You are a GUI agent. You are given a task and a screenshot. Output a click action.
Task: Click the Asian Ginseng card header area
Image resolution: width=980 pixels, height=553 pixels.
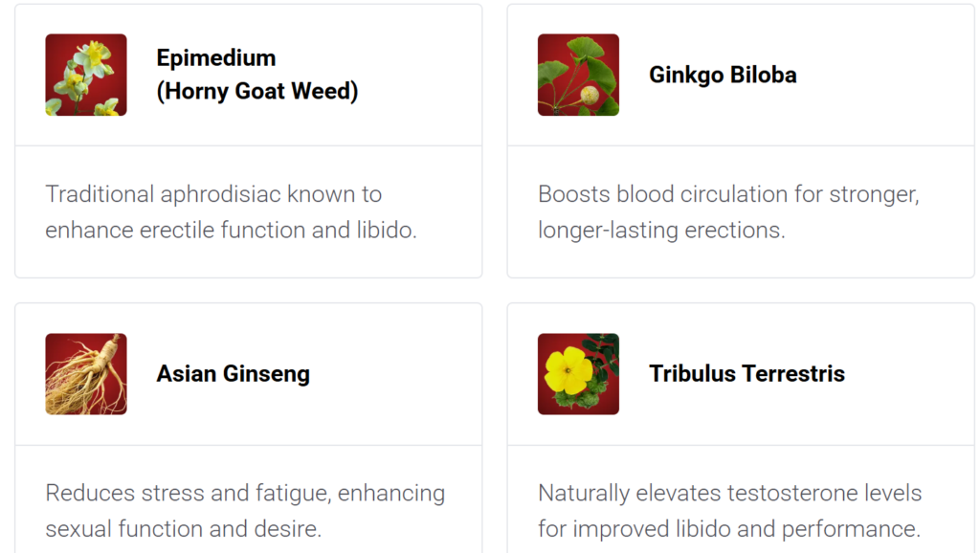point(248,374)
